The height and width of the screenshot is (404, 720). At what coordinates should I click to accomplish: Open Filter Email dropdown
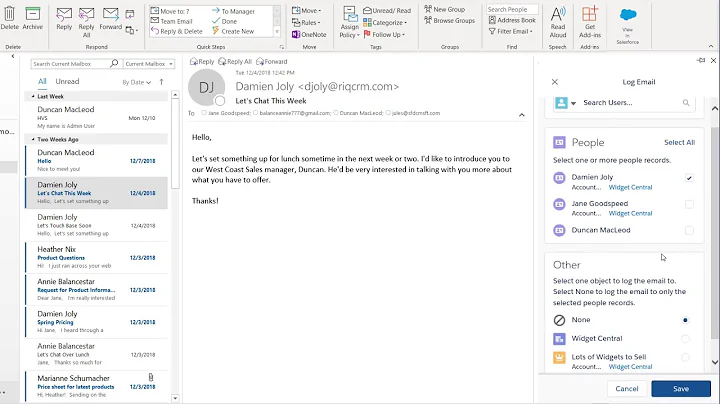pos(511,31)
